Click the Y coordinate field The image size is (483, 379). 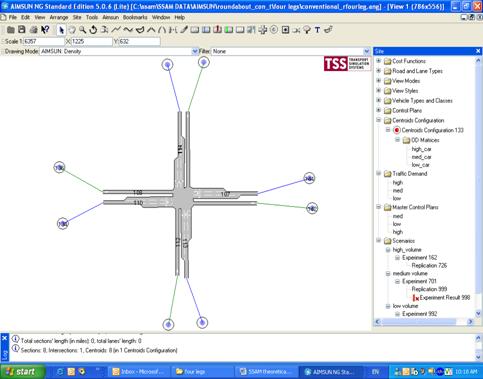(x=139, y=42)
